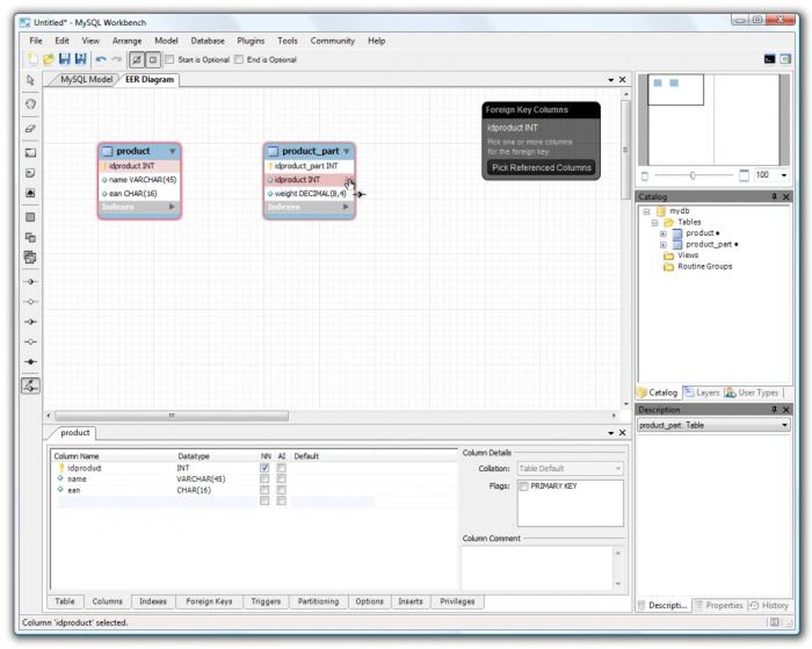Select the pointer arrow tool
The image size is (812, 649).
point(30,80)
